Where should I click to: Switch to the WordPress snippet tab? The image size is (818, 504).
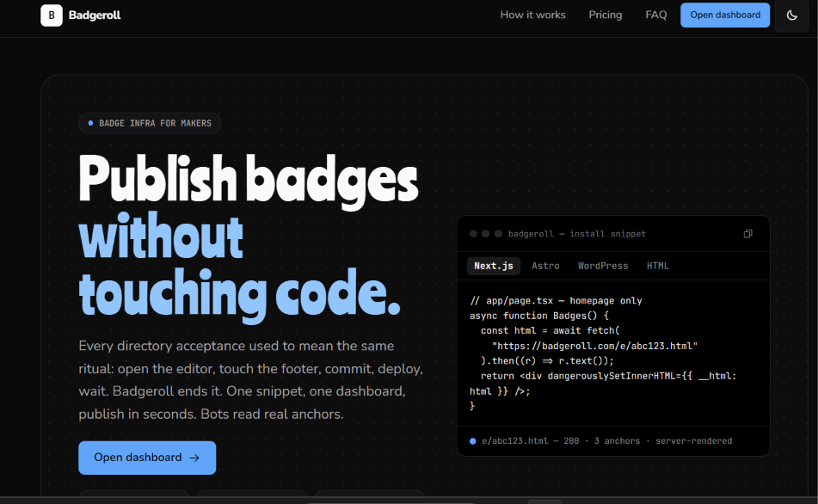603,266
